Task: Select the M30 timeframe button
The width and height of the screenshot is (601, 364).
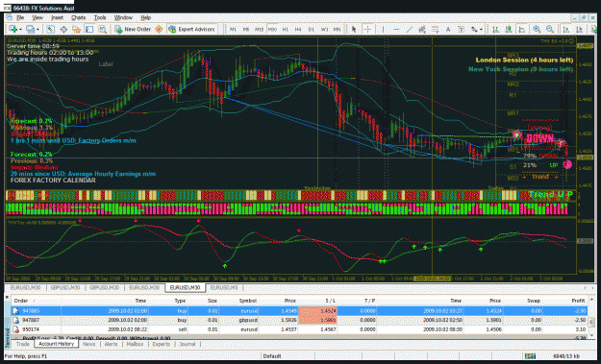Action: [x=272, y=29]
